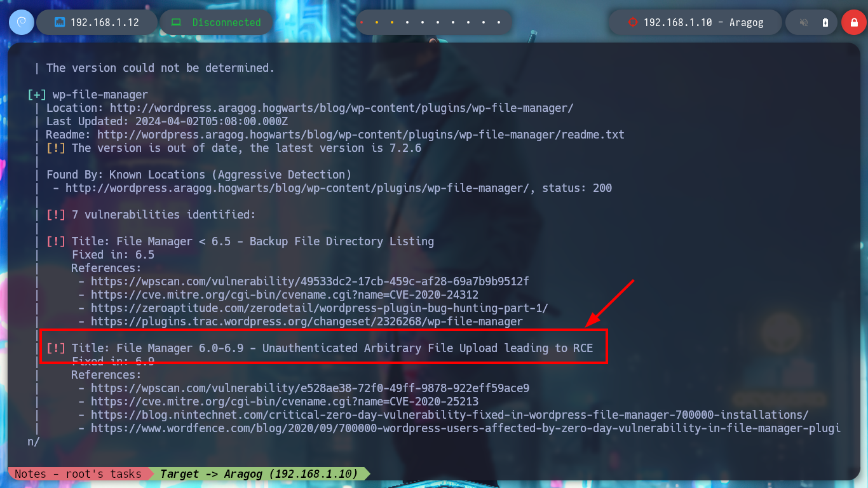Click the red target crosshair icon
Viewport: 868px width, 488px height.
click(632, 22)
